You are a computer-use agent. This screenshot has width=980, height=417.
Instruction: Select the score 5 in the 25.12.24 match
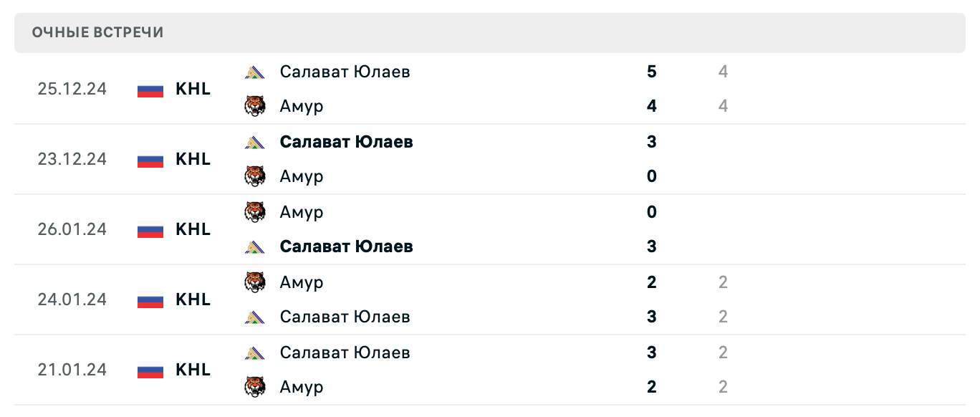(650, 72)
